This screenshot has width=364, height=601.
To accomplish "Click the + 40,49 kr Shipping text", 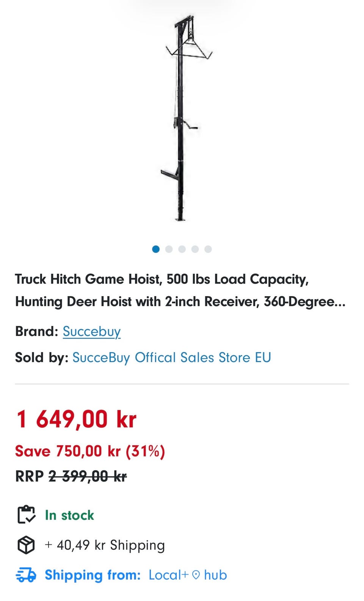I will (x=105, y=545).
